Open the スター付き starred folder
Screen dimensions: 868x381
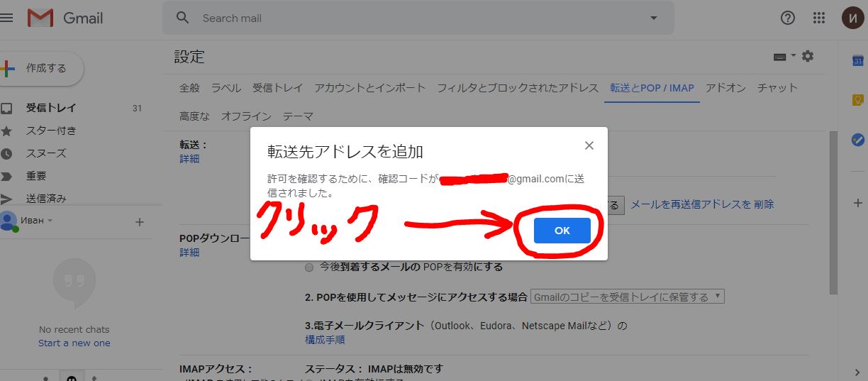tap(51, 131)
